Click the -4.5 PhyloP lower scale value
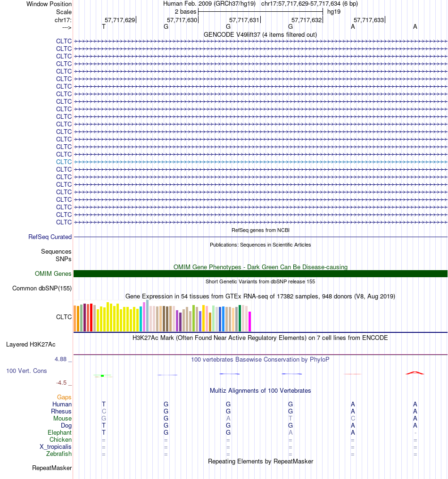Viewport: 448px width, 479px height. coord(61,383)
